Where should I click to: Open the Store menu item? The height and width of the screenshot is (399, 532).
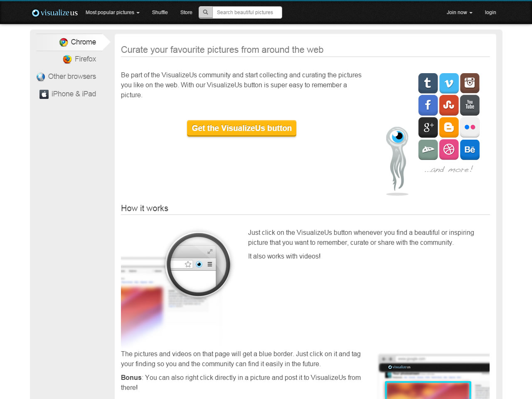click(186, 12)
